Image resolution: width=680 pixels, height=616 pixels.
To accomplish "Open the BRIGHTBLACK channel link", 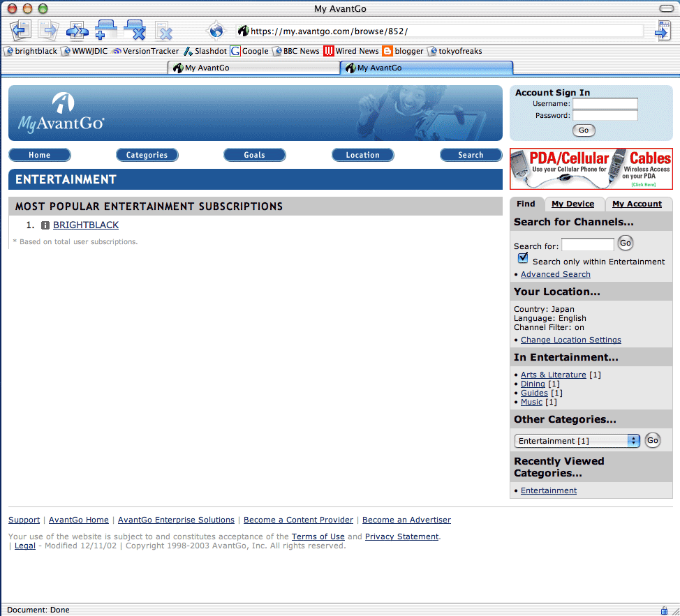I will (x=86, y=225).
